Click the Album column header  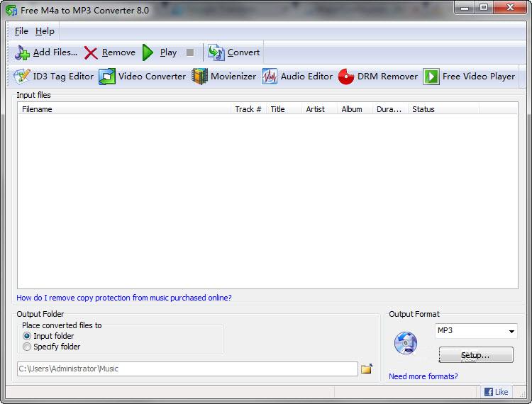coord(355,109)
